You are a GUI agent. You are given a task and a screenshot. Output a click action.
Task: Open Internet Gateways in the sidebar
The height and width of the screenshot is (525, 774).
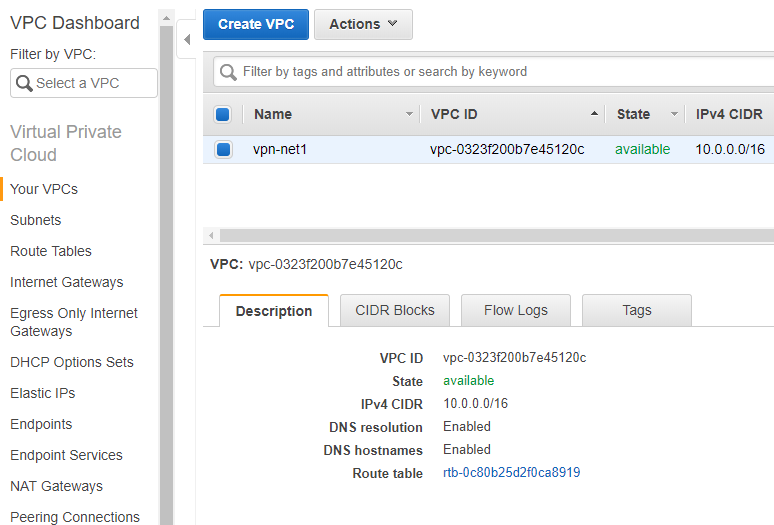[x=67, y=282]
